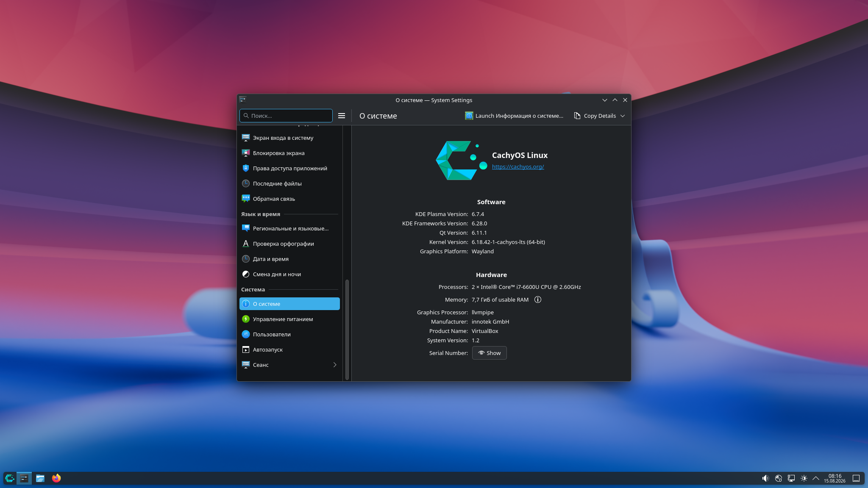868x488 pixels.
Task: Open the volume control tray icon
Action: 765,478
